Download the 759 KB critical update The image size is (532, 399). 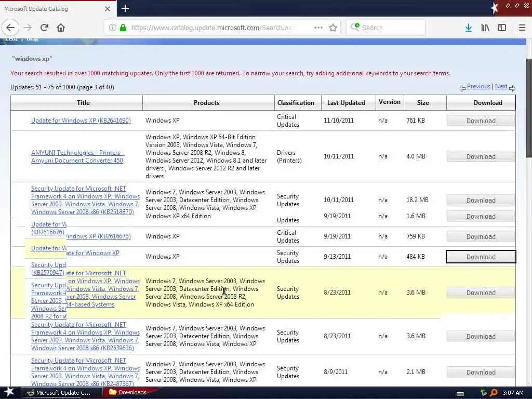[481, 237]
